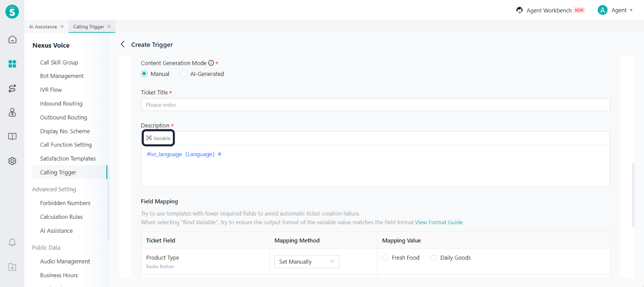
Task: Insert a Variable into the description
Action: click(x=159, y=138)
